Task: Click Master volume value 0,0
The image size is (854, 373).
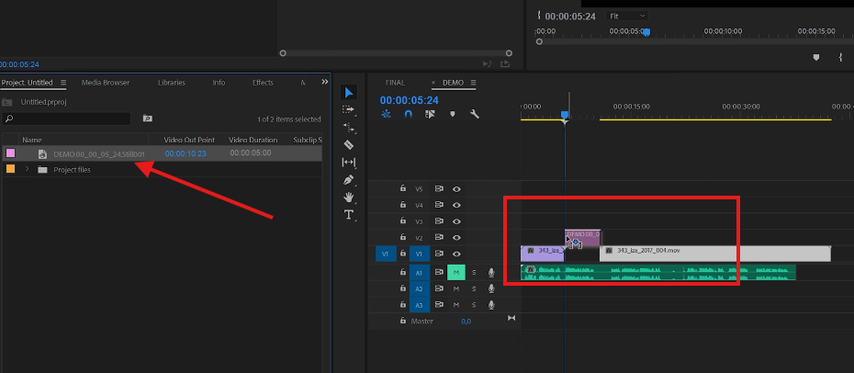Action: coord(466,321)
